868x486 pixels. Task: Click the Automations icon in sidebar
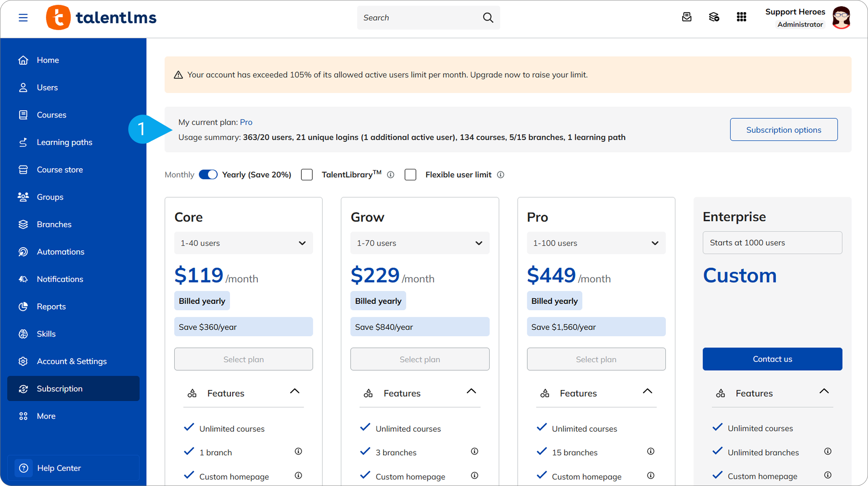23,252
